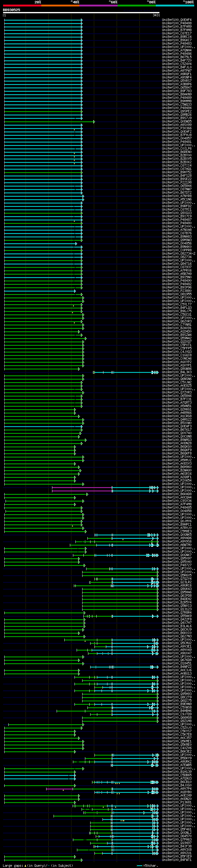Select hit label UniRef100_B7FHJ8
The height and width of the screenshot is (868, 197).
(177, 135)
